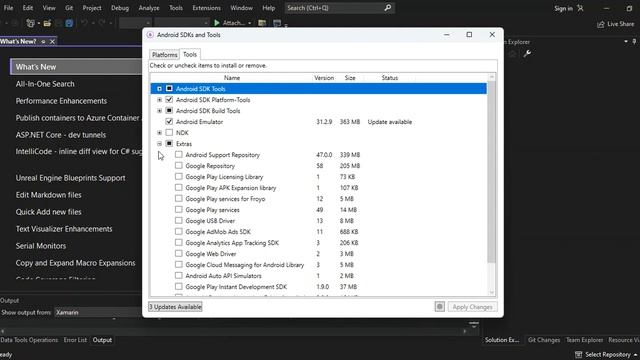This screenshot has width=640, height=360.
Task: Open the Analyze menu
Action: tap(149, 8)
